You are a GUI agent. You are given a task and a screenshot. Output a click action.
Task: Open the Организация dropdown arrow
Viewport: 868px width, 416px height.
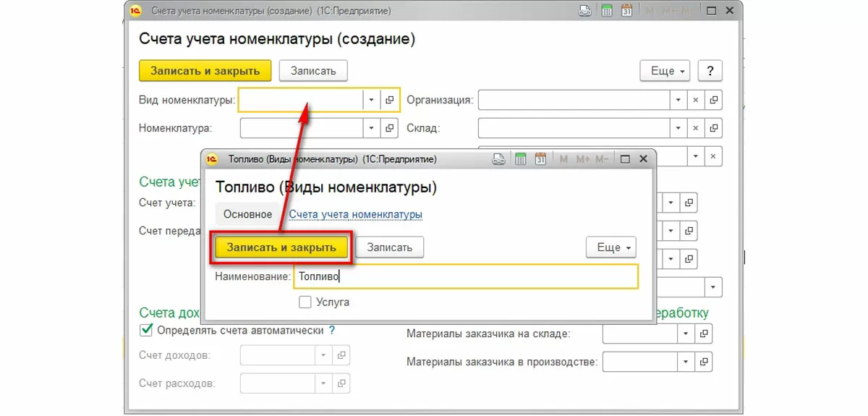coord(678,100)
